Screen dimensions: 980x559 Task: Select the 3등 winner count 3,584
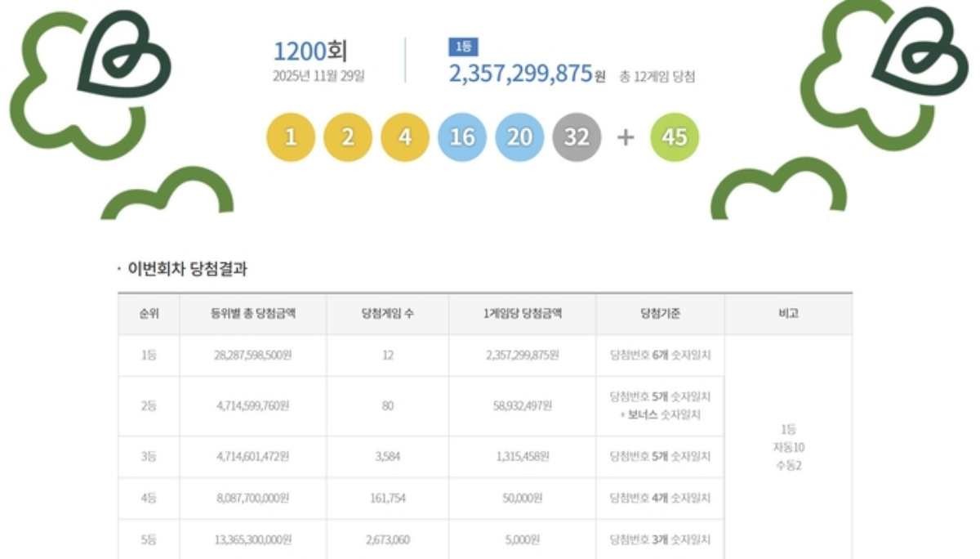pyautogui.click(x=388, y=457)
